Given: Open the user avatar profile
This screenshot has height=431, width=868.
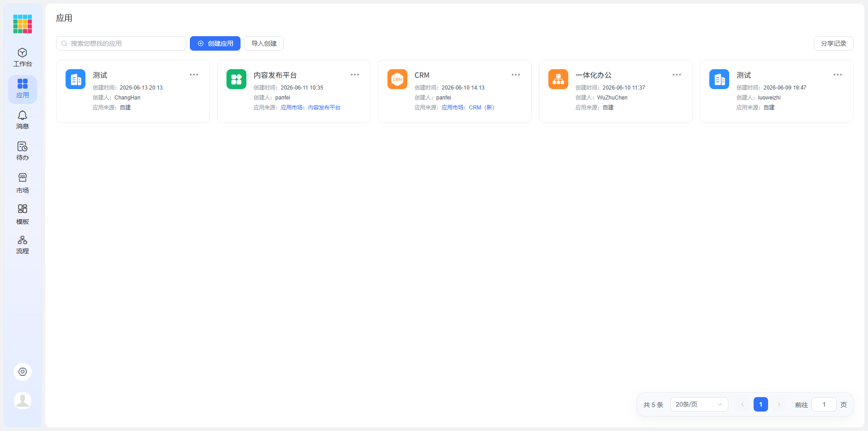Looking at the screenshot, I should point(23,401).
